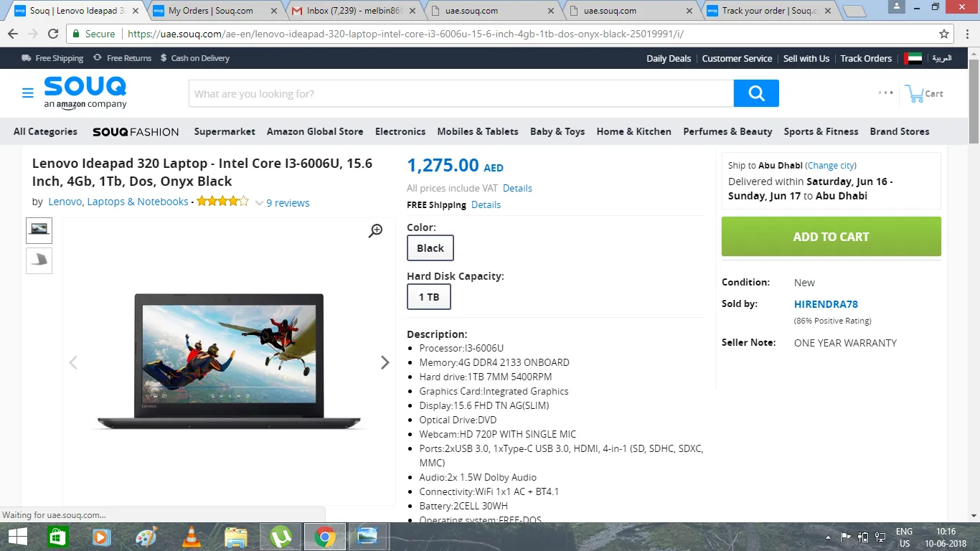Image resolution: width=980 pixels, height=551 pixels.
Task: Open the three-dots more options icon
Action: 886,93
